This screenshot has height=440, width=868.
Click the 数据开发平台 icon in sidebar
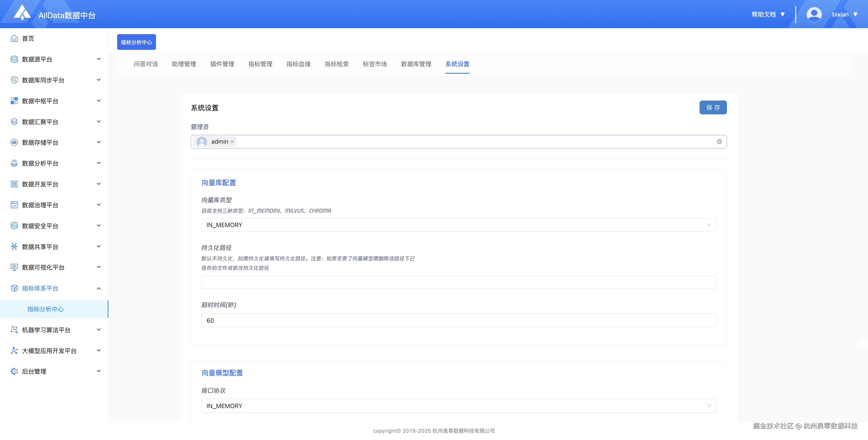(x=14, y=184)
